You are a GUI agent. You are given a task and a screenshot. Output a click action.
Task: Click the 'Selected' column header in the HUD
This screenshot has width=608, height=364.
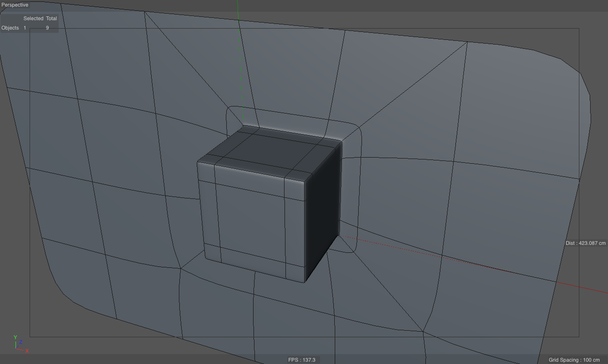[x=33, y=18]
